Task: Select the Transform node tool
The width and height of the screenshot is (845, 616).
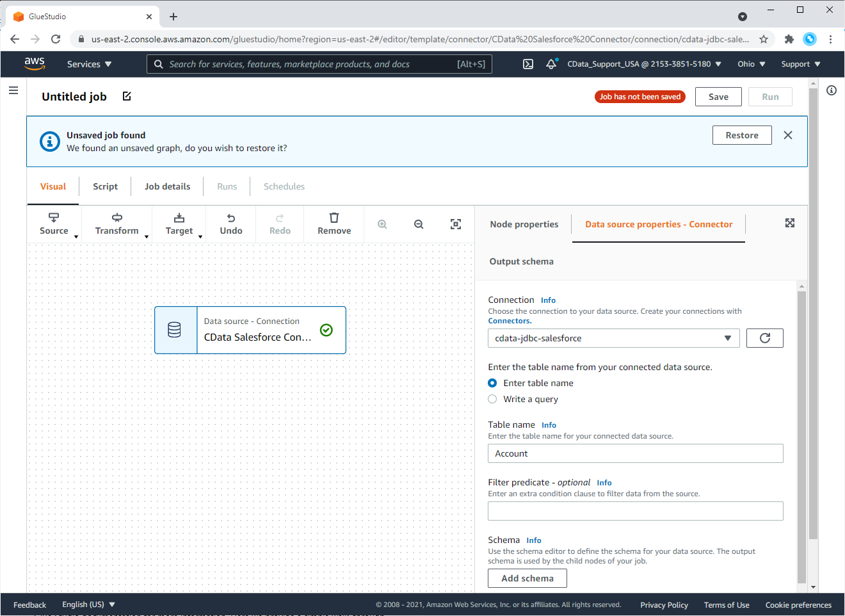Action: pos(117,223)
